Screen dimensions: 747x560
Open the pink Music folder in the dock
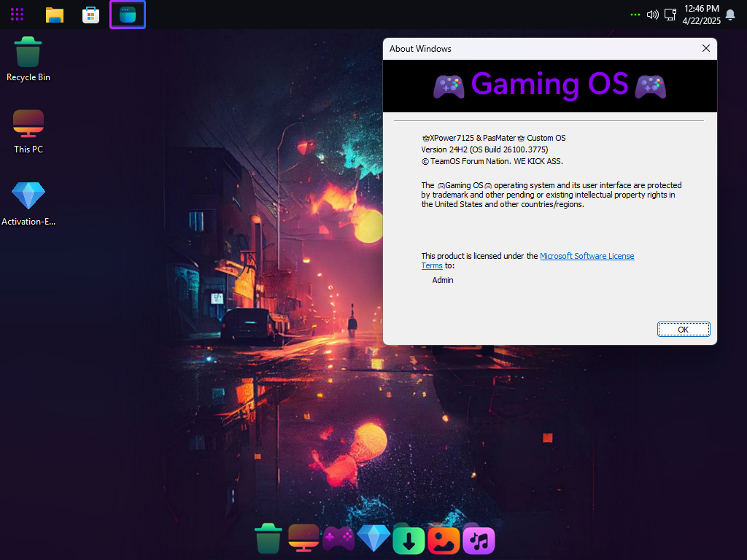coord(479,540)
